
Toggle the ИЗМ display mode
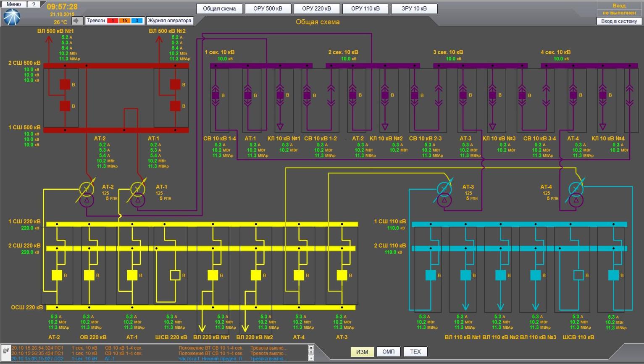point(362,352)
